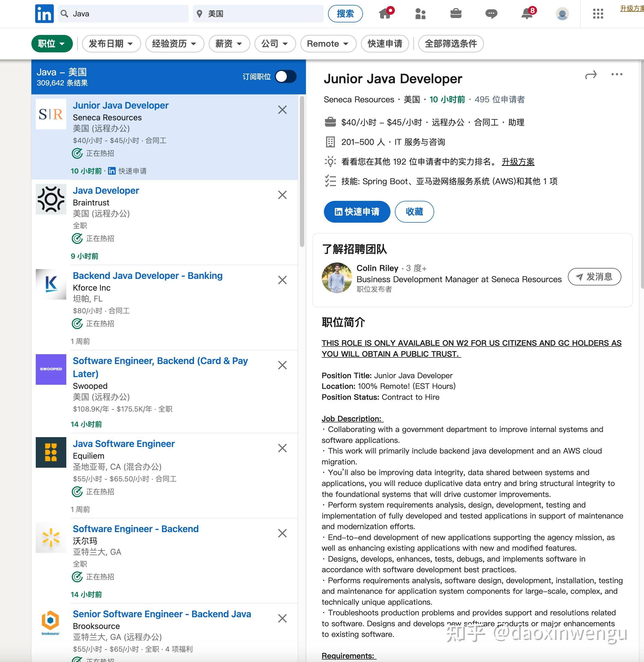Click the 升级方案 link in ranking insight
Screen dimensions: 644x662
[x=518, y=162]
